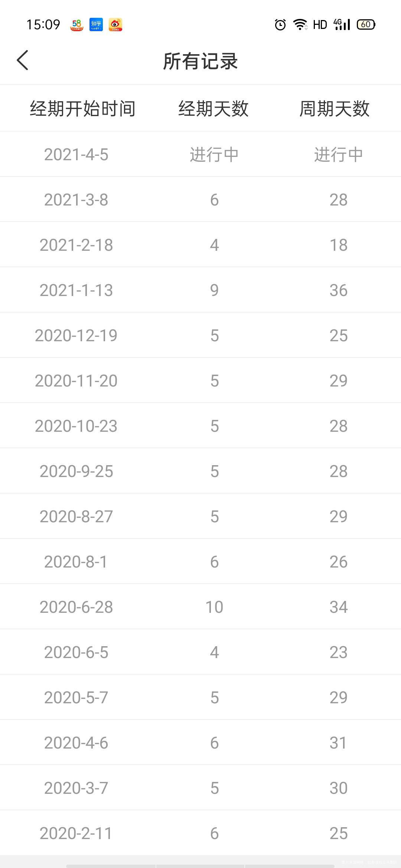Screen dimensions: 401x868
Task: Tap the Zhihu notification icon
Action: tap(96, 25)
